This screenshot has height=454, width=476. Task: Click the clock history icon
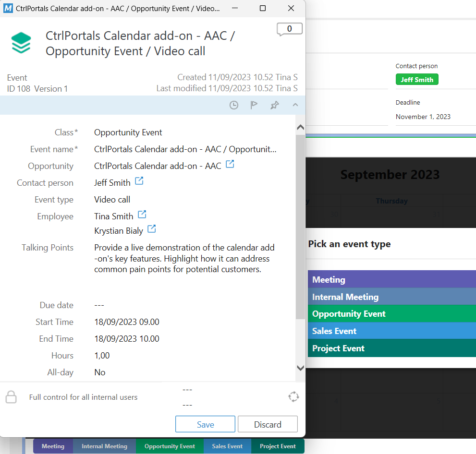point(234,105)
